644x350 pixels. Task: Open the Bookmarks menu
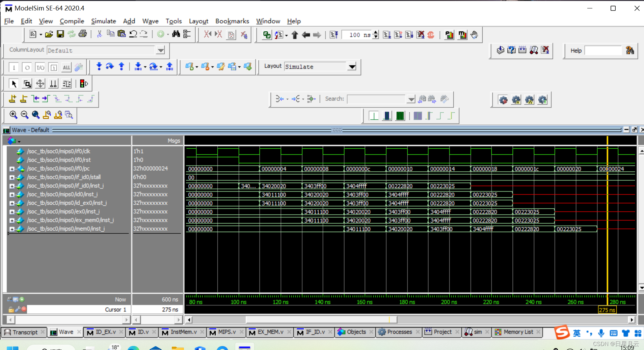tap(232, 21)
